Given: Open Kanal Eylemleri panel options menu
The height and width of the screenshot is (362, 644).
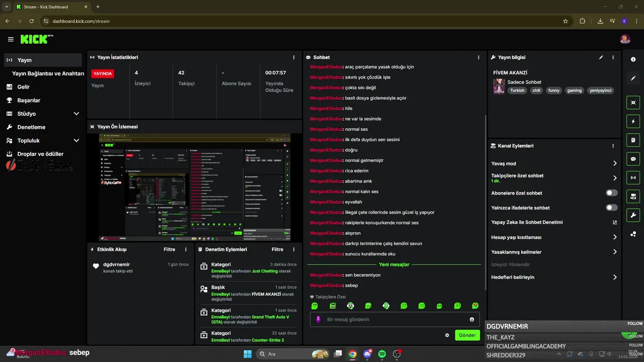Looking at the screenshot, I should point(613,146).
